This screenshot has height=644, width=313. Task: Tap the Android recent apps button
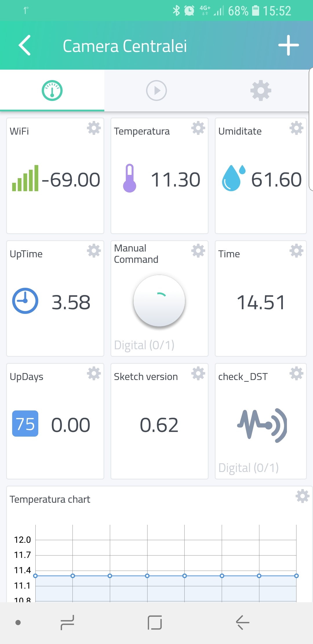coord(67,623)
